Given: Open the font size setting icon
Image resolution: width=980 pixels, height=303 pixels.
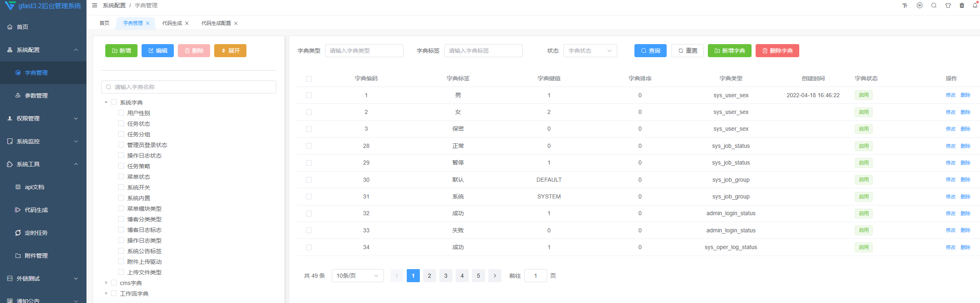Looking at the screenshot, I should (905, 6).
